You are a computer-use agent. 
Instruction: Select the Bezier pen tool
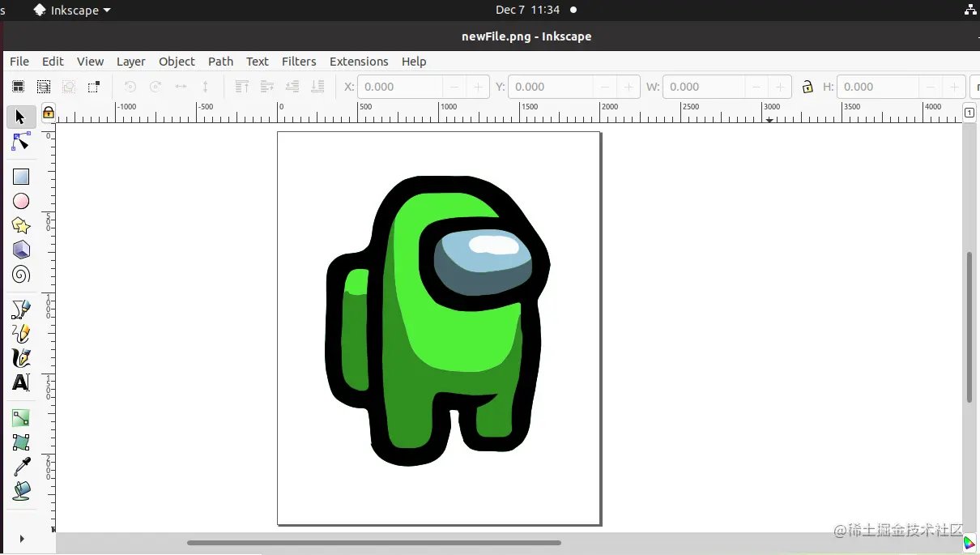tap(21, 309)
